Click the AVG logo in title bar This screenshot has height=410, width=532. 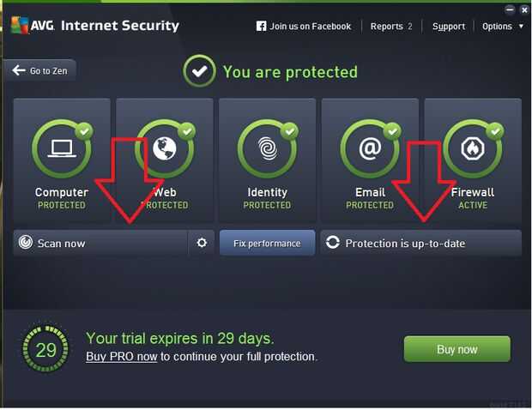pyautogui.click(x=32, y=26)
